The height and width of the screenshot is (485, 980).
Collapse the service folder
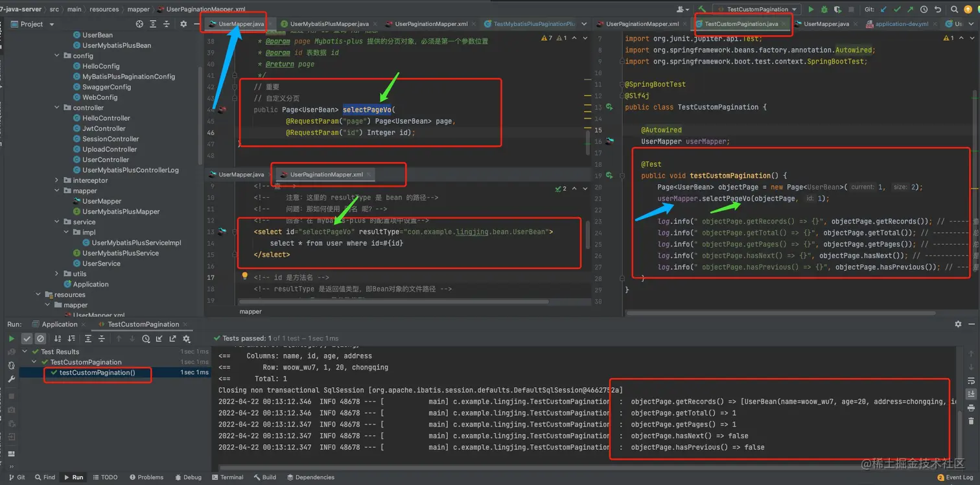coord(58,222)
